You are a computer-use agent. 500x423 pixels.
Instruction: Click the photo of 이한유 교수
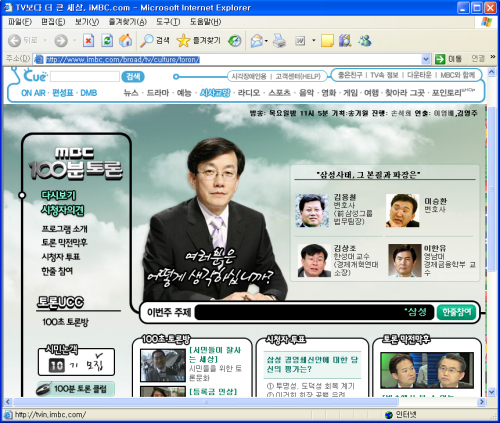tap(405, 260)
